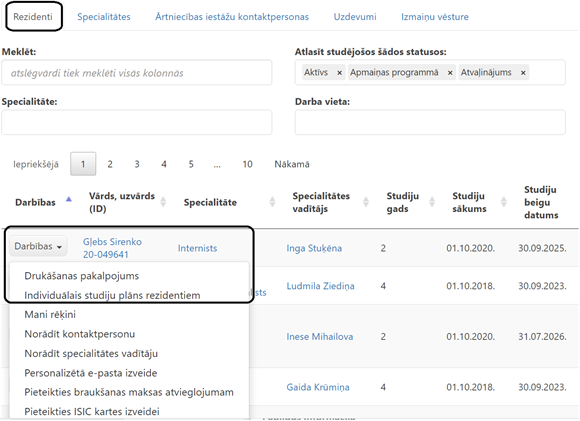This screenshot has height=421, width=580.
Task: Go to page 3 of results
Action: [137, 164]
